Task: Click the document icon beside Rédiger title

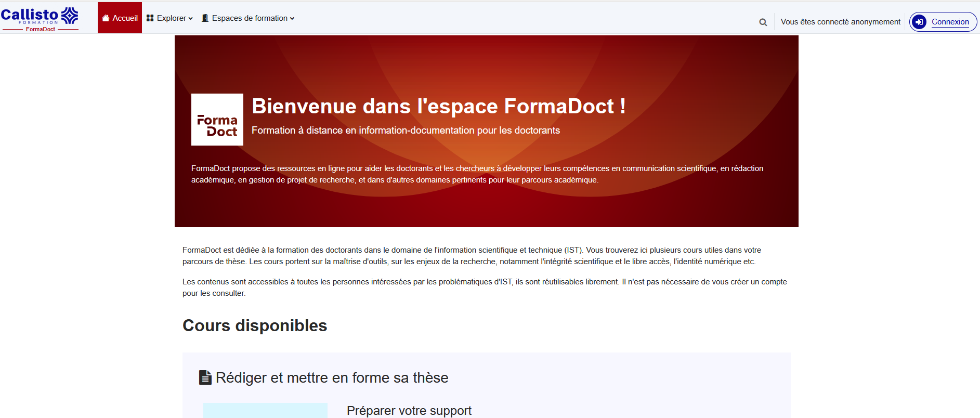Action: point(205,377)
